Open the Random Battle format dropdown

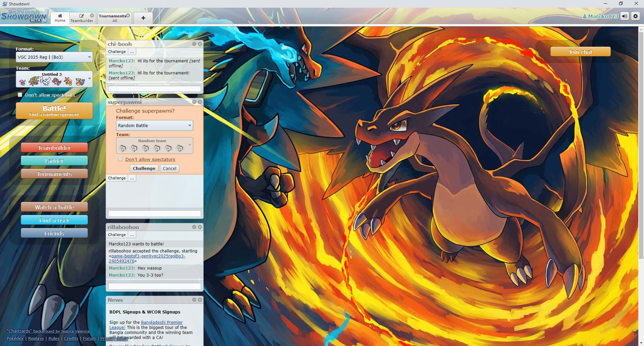[x=155, y=125]
